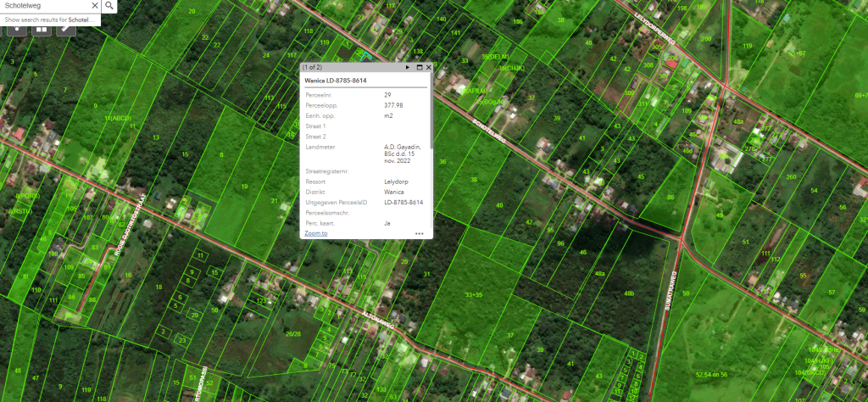Click toolbar button left of the grid icon

tap(16, 29)
